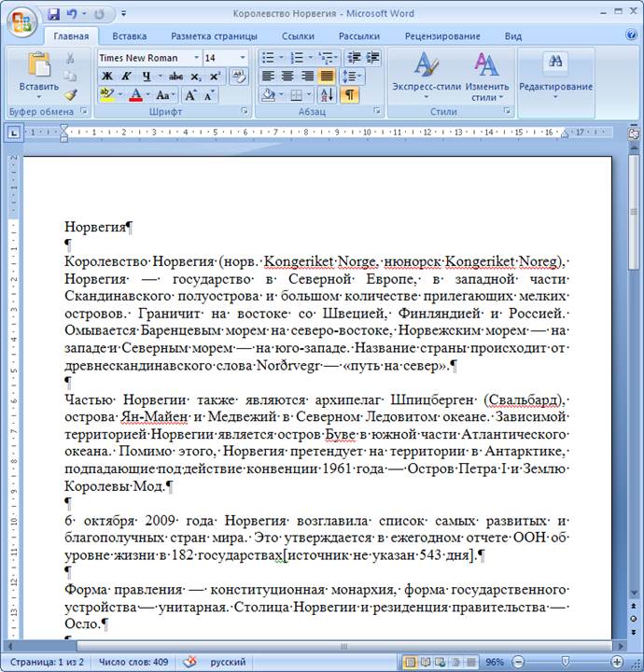Image resolution: width=644 pixels, height=672 pixels.
Task: Click the Cut scissors icon
Action: [71, 58]
